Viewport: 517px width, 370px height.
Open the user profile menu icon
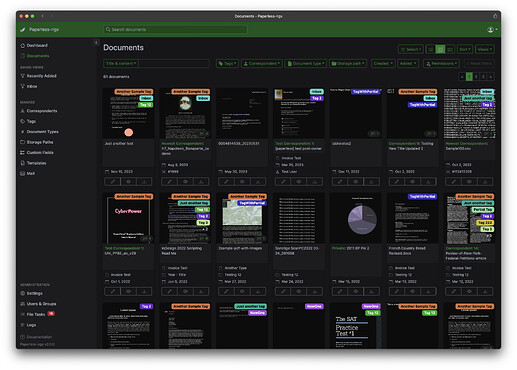492,30
